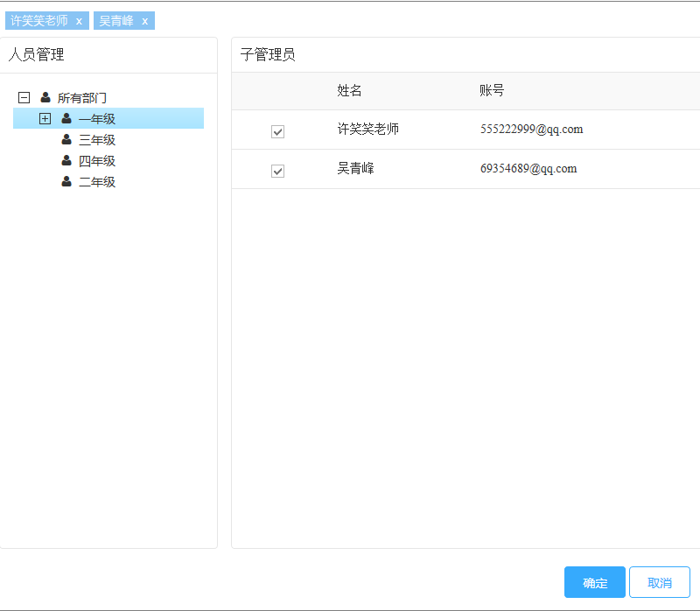Viewport: 700px width, 611px height.
Task: Select the 一年级 department
Action: (x=97, y=119)
